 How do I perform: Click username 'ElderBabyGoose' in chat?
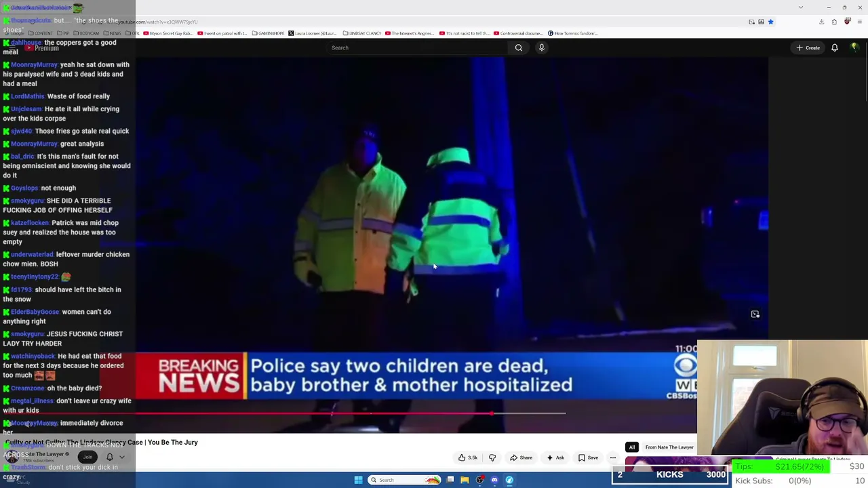coord(35,312)
